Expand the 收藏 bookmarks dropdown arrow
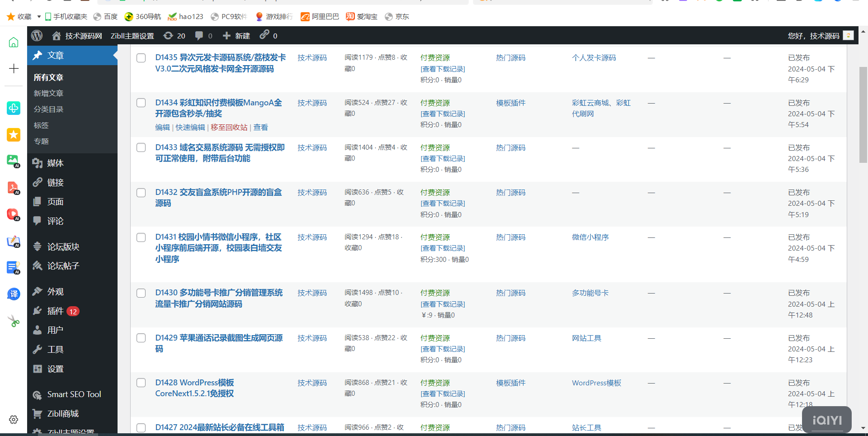868x436 pixels. (39, 17)
